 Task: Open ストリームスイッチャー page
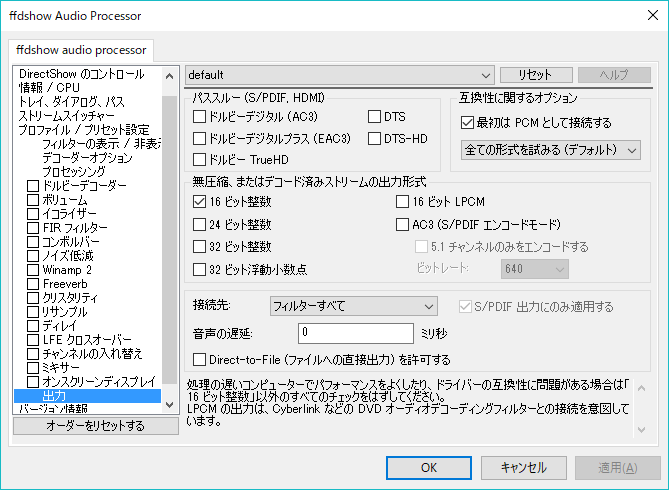coord(67,116)
